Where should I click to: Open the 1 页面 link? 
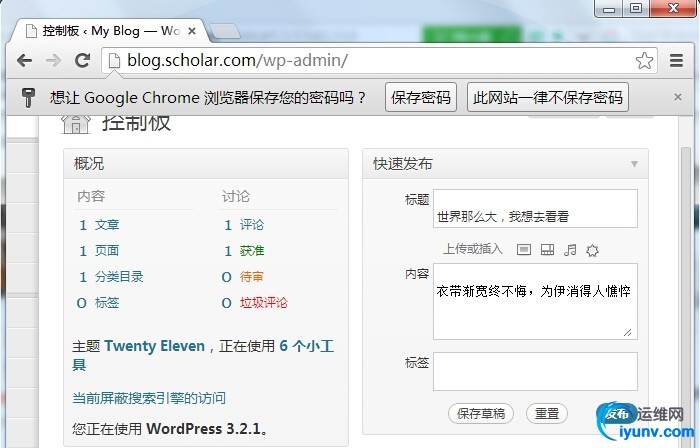click(99, 250)
